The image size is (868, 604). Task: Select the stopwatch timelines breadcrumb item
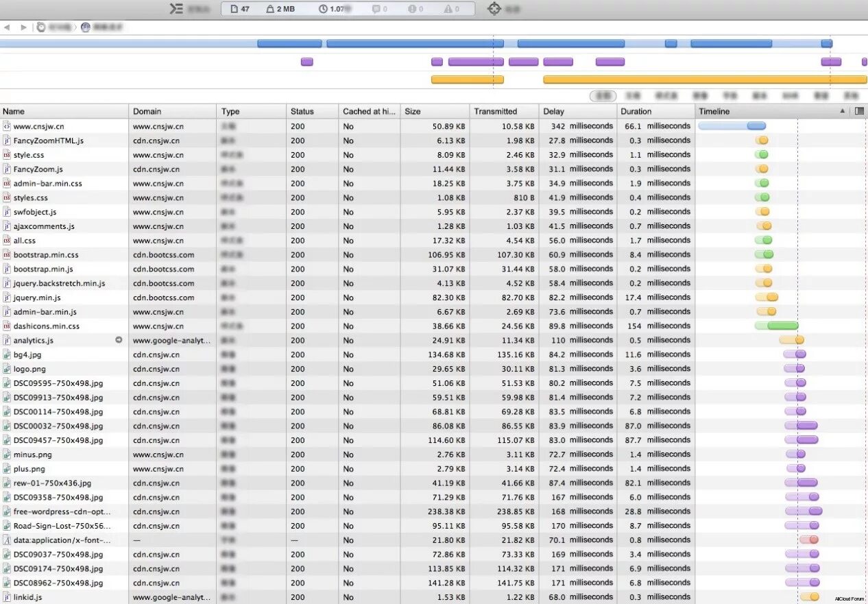(x=53, y=27)
